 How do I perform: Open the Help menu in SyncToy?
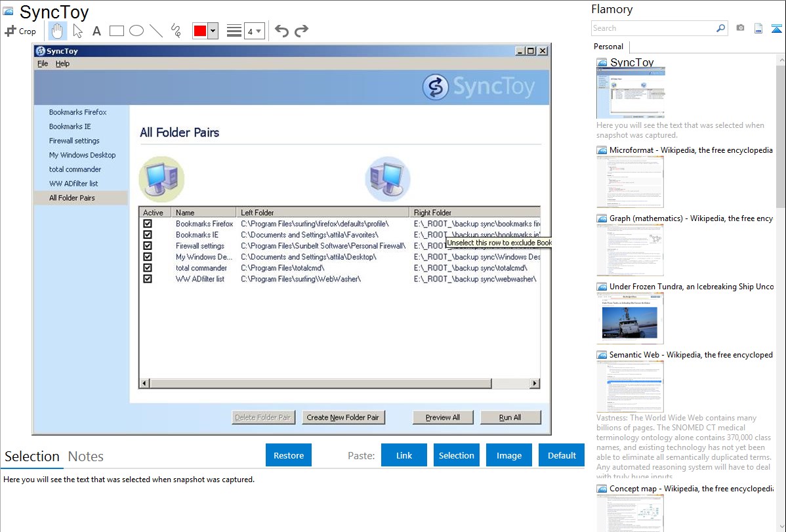tap(63, 64)
